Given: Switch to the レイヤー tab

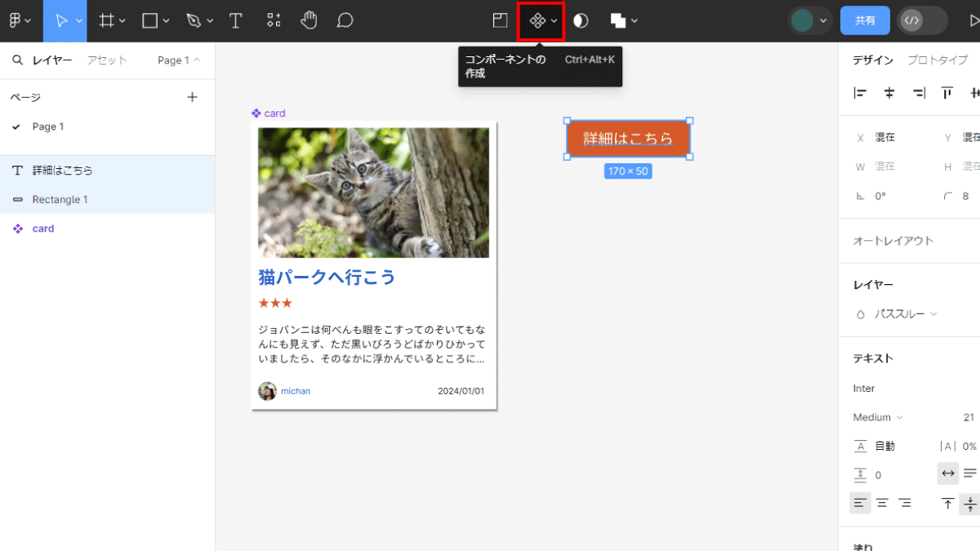Looking at the screenshot, I should pos(52,60).
